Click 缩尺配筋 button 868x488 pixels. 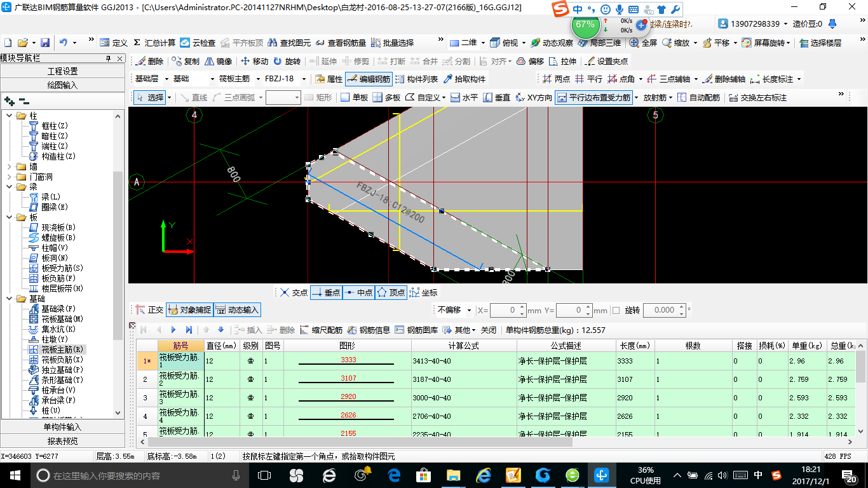(x=322, y=330)
